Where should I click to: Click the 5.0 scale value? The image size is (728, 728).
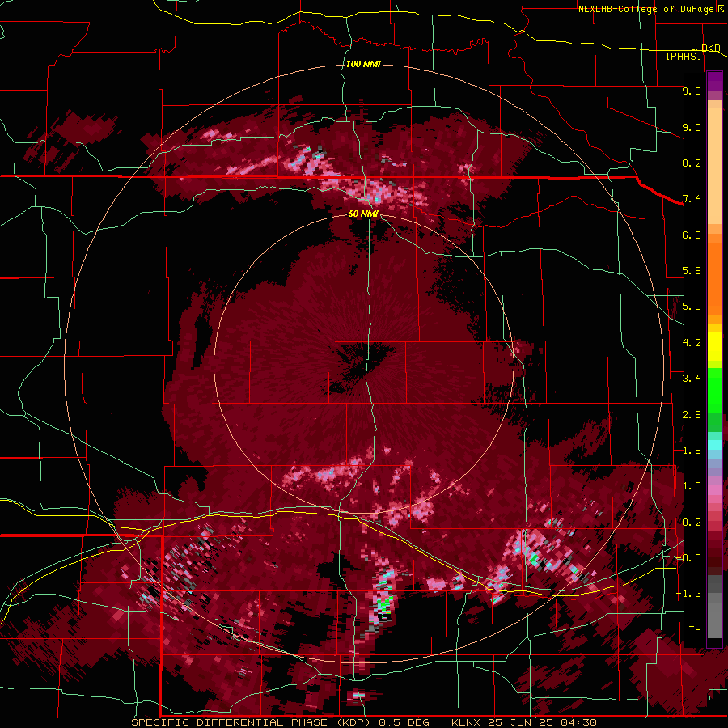(692, 307)
